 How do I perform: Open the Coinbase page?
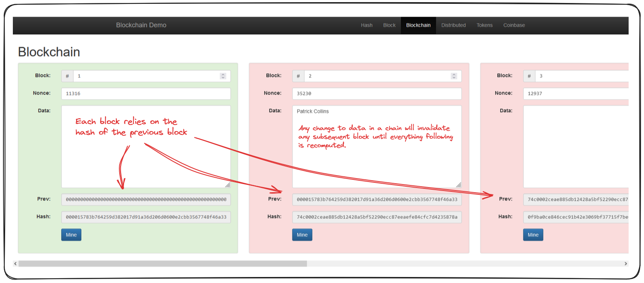[x=514, y=25]
